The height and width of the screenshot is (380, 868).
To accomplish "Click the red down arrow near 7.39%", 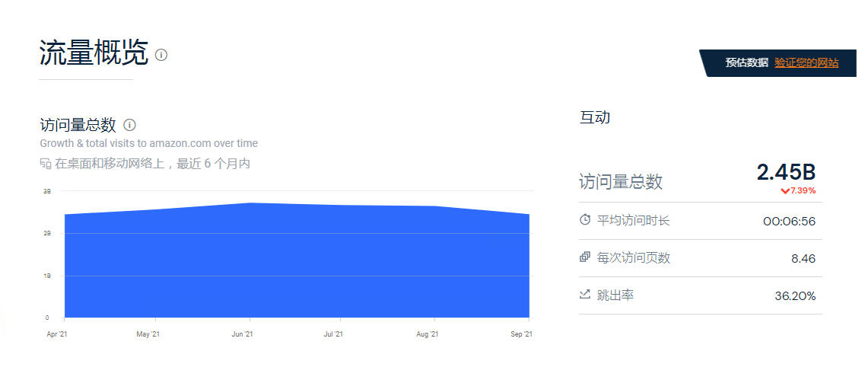I will click(784, 191).
